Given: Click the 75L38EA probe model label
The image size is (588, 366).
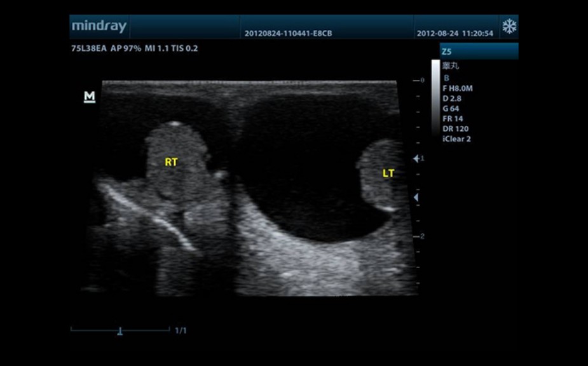Looking at the screenshot, I should (x=90, y=48).
